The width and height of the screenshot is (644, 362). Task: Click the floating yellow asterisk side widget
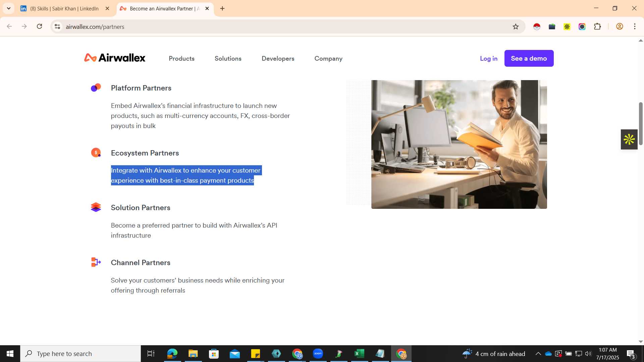629,139
